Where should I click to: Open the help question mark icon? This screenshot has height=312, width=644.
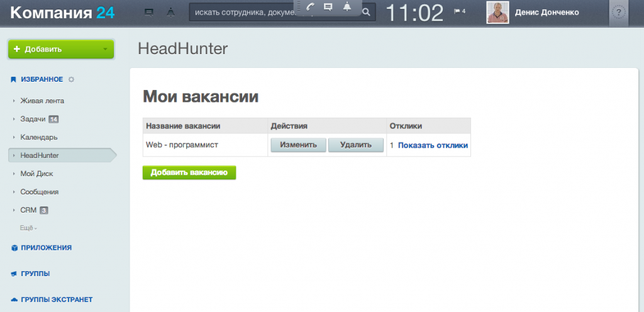point(619,12)
